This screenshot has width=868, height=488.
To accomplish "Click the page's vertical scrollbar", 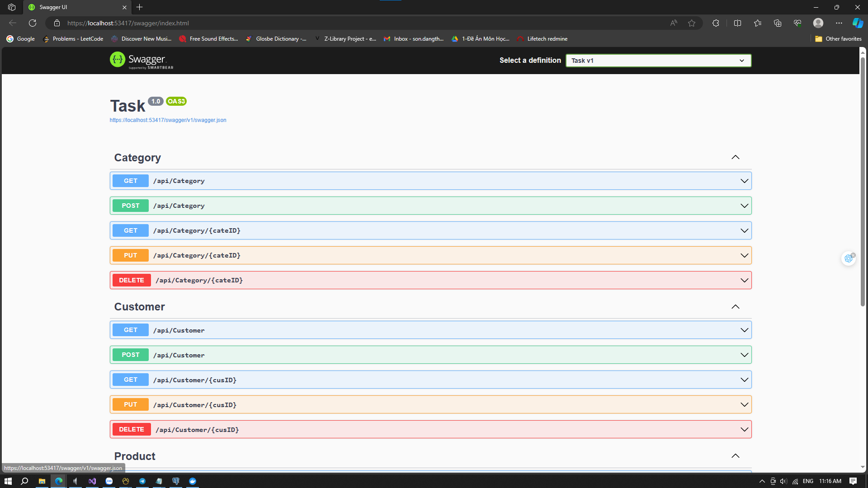I will point(863,181).
